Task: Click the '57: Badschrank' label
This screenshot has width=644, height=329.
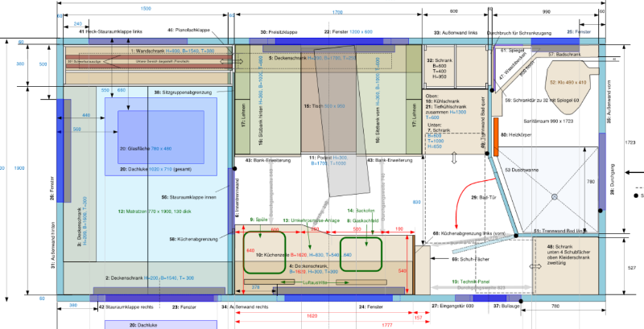Action: pyautogui.click(x=564, y=54)
